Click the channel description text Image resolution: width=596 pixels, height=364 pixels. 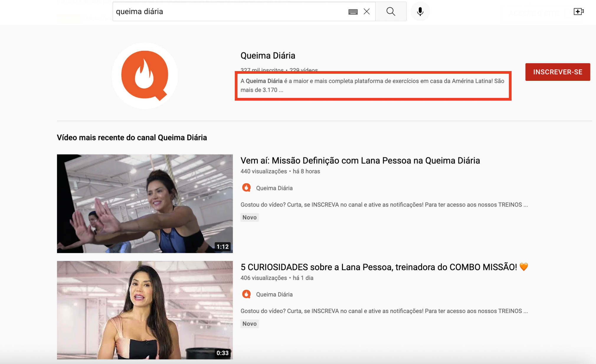point(372,85)
